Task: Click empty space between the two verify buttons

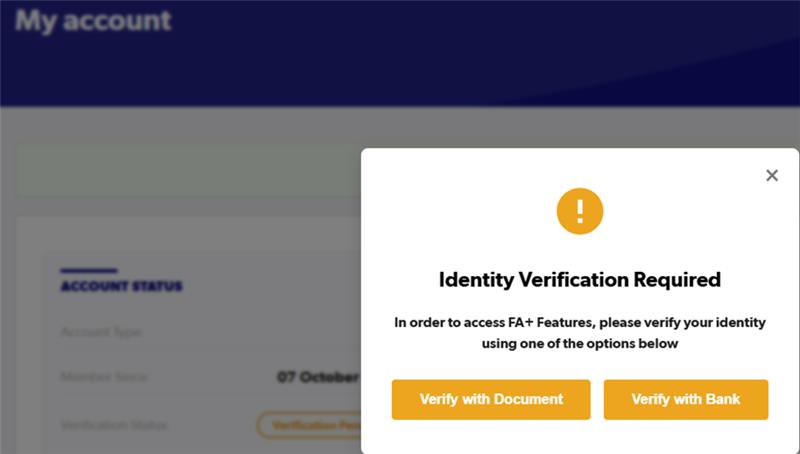Action: tap(597, 399)
